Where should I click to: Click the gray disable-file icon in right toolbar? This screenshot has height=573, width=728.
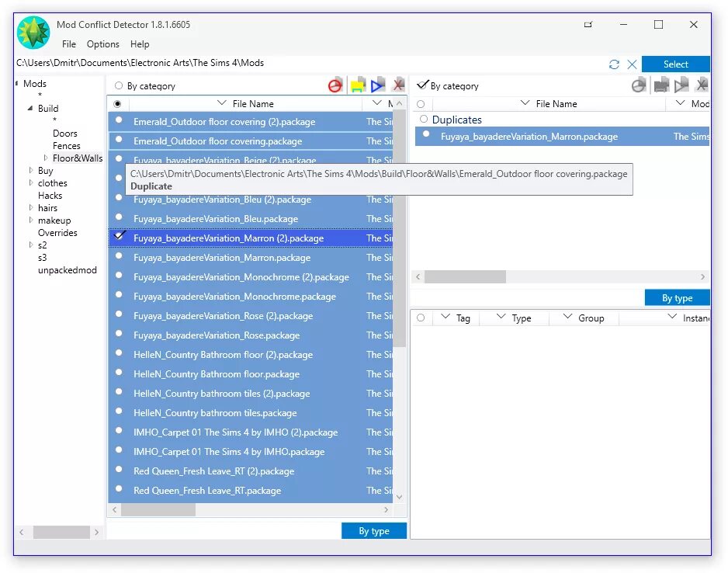pos(639,85)
